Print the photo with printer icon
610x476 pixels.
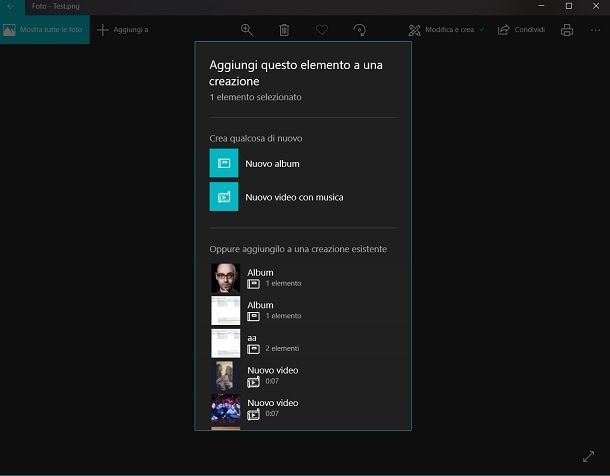[x=567, y=30]
